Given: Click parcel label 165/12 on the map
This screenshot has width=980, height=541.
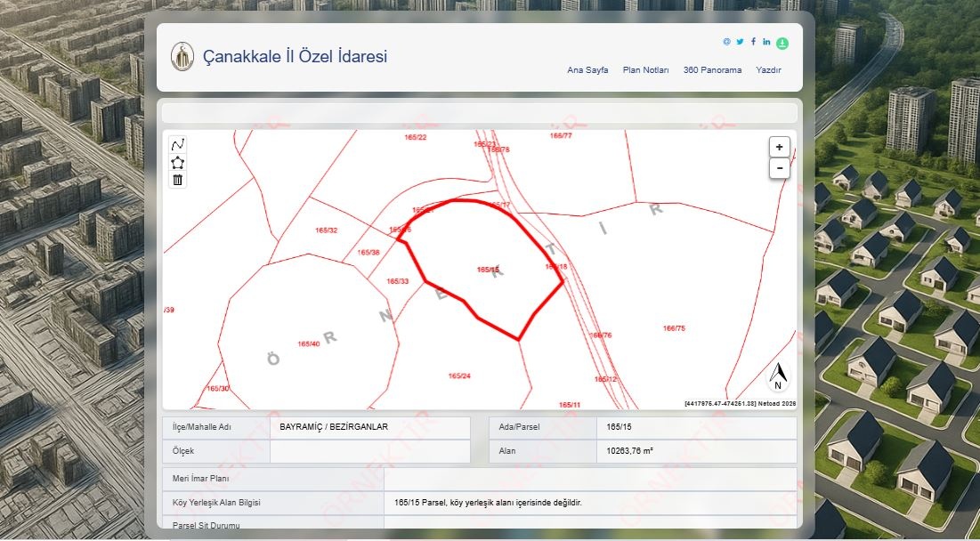Looking at the screenshot, I should (x=605, y=379).
